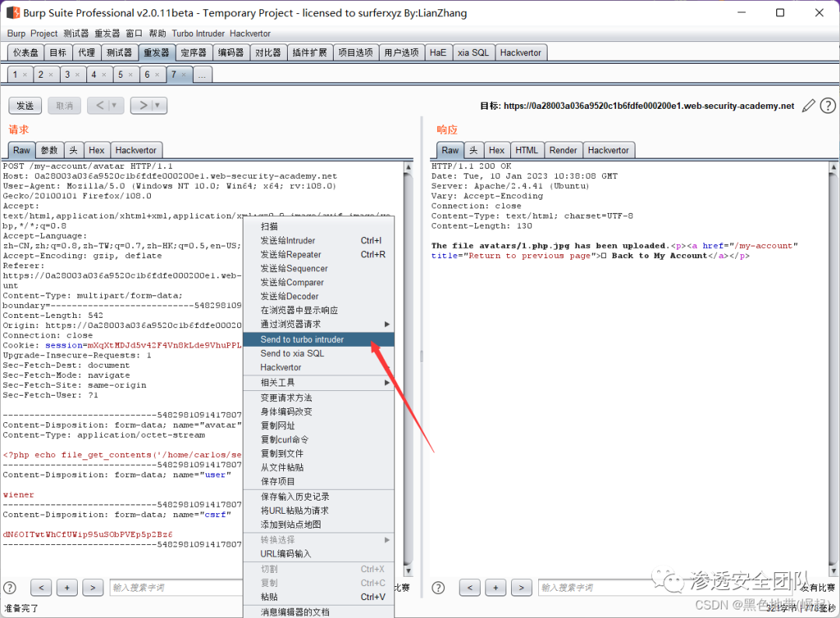Viewport: 840px width, 618px height.
Task: Open request Hex view tab
Action: [96, 151]
